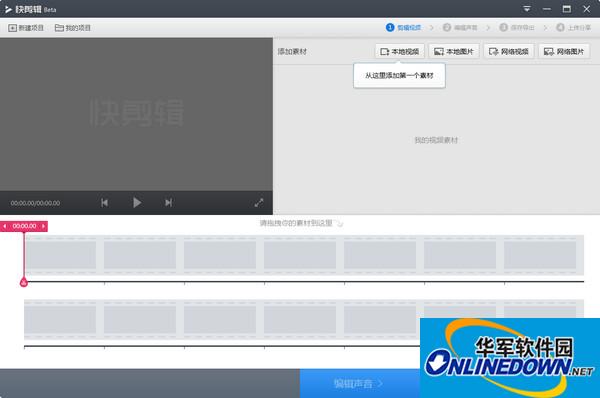
Task: Add a 本地图片 local picture
Action: pos(454,51)
